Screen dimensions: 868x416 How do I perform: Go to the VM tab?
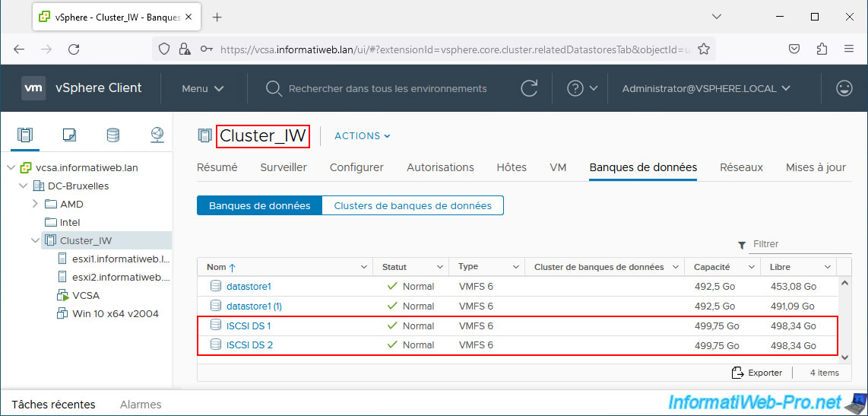click(x=558, y=167)
